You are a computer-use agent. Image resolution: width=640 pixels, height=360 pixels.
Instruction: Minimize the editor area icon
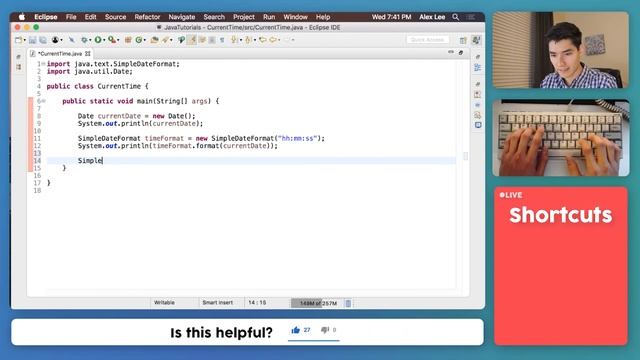(x=451, y=52)
